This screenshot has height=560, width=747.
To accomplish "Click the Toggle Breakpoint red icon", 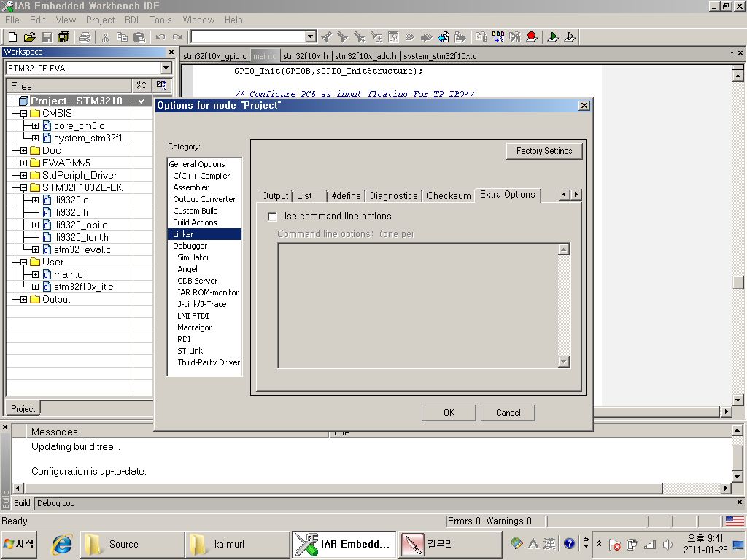I will [532, 36].
